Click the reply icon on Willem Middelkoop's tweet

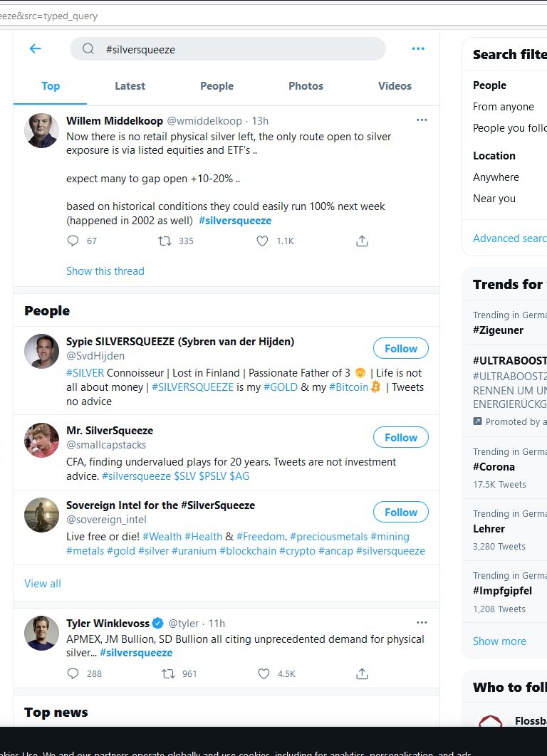tap(73, 241)
